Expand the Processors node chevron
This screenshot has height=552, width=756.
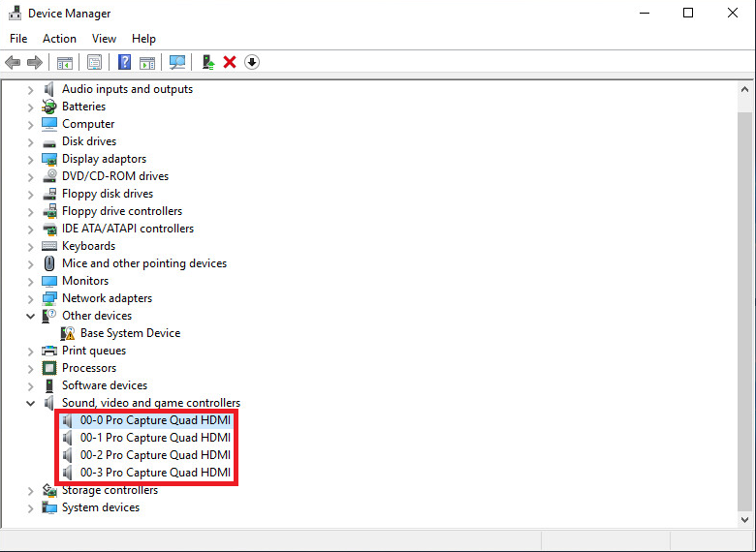(30, 368)
